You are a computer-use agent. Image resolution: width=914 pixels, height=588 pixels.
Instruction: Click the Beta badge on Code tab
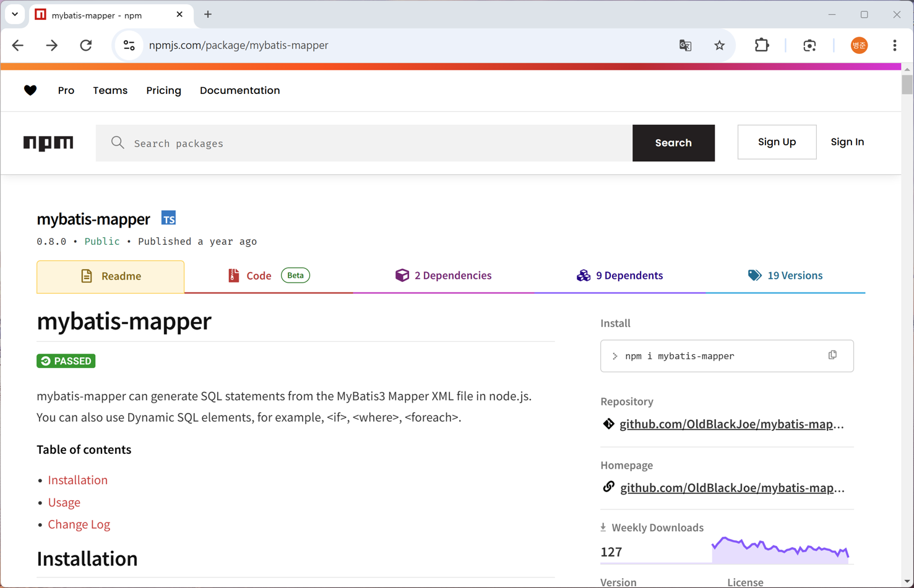296,275
